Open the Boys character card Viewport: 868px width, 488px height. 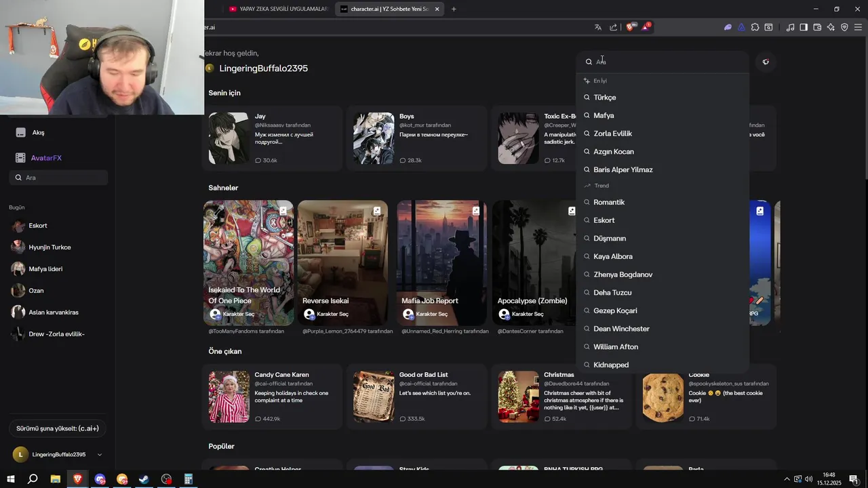pos(417,138)
